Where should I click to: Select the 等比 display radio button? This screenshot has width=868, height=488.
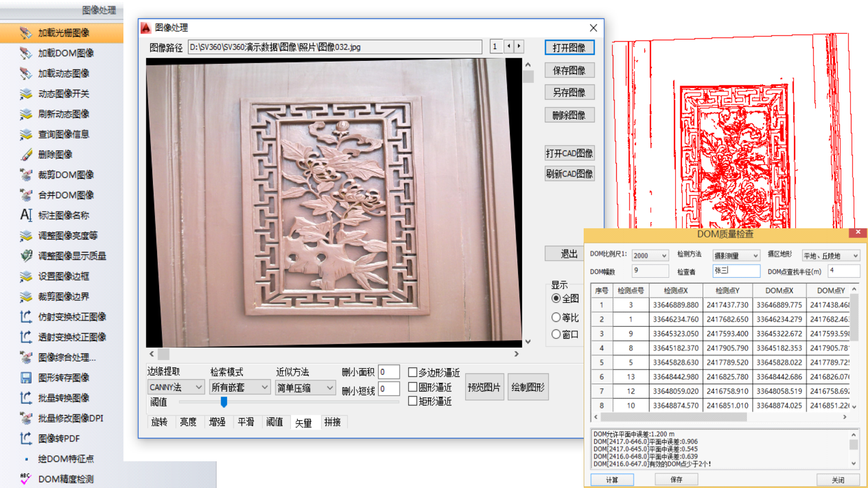tap(556, 317)
